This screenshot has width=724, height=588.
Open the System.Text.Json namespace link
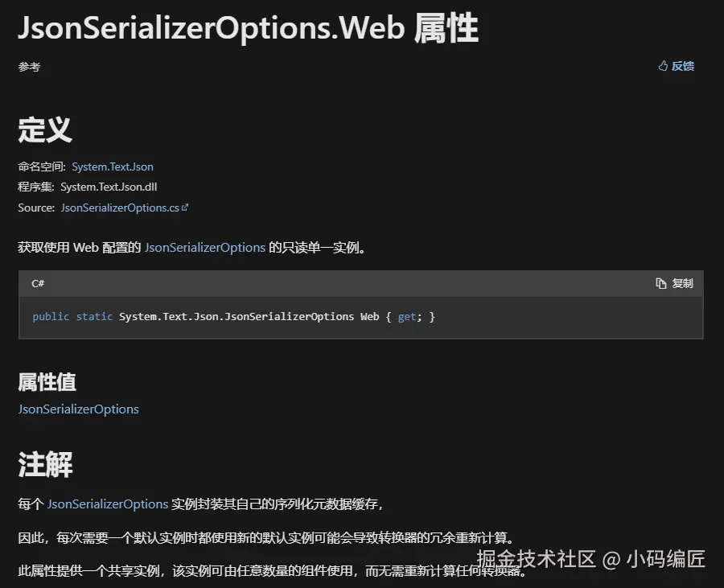click(112, 167)
